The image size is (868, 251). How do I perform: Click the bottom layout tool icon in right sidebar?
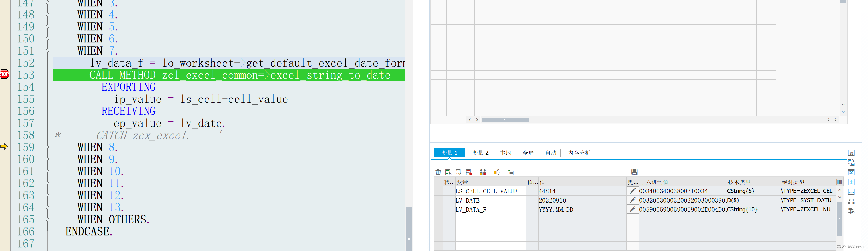pos(851,211)
